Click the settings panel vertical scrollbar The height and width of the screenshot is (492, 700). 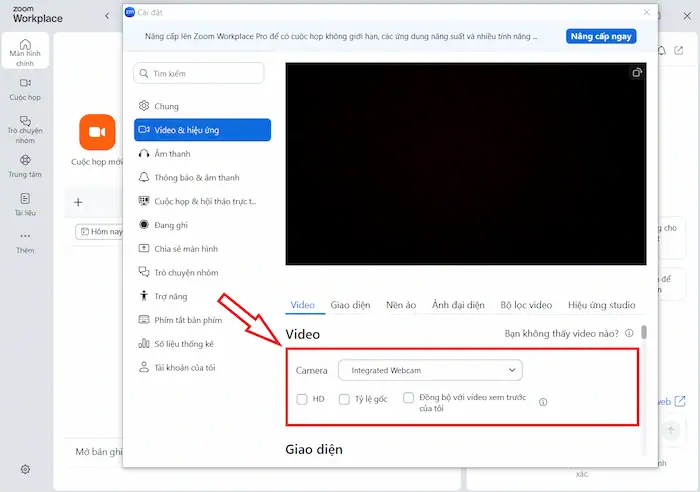(x=644, y=332)
